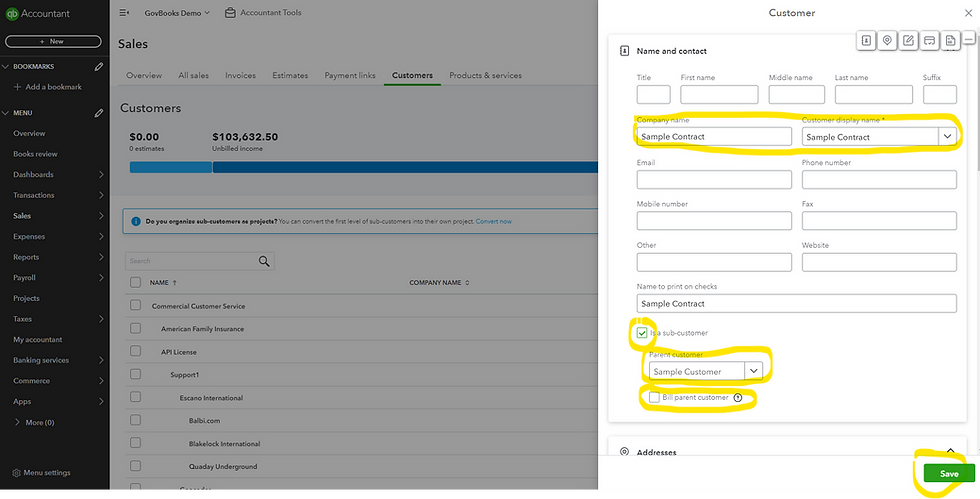Check the API License row checkbox
Screen dimensions: 980x499
(x=136, y=351)
